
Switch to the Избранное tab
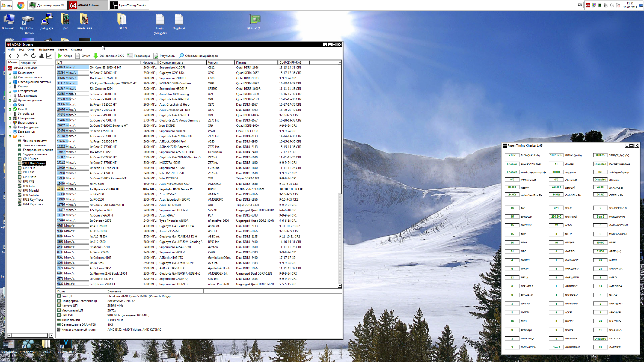(x=28, y=63)
